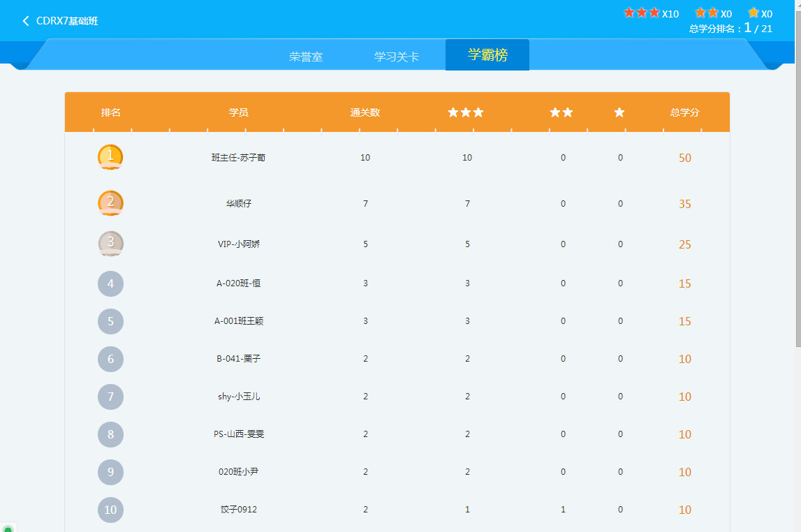Click the 总学分 column header
The height and width of the screenshot is (532, 801).
[684, 112]
